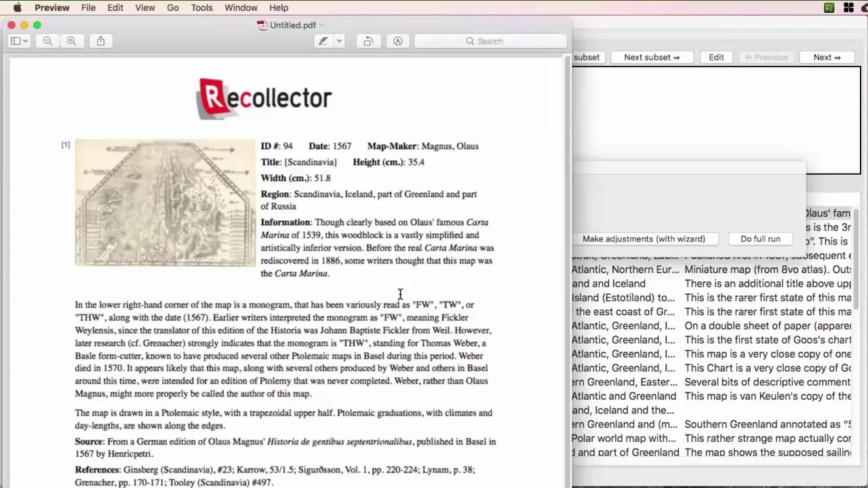868x488 pixels.
Task: Select the highlight pen tool
Action: 323,41
